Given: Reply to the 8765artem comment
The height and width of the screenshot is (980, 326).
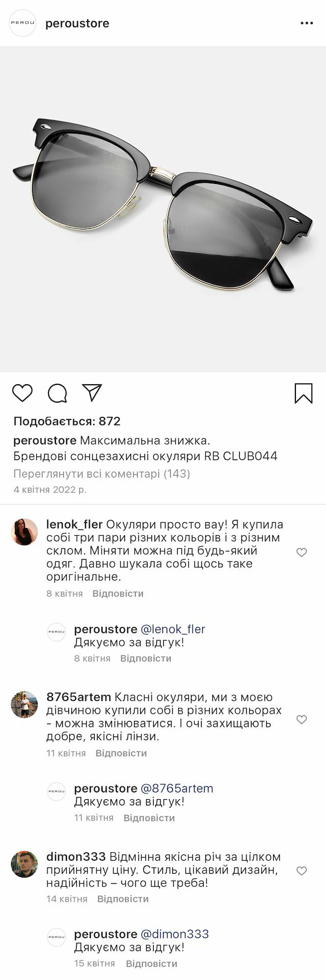Looking at the screenshot, I should pyautogui.click(x=121, y=753).
